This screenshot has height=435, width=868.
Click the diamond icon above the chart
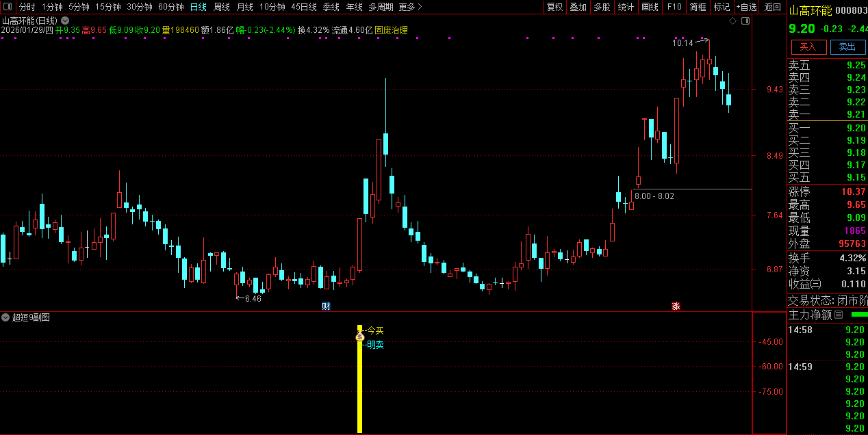pyautogui.click(x=732, y=21)
